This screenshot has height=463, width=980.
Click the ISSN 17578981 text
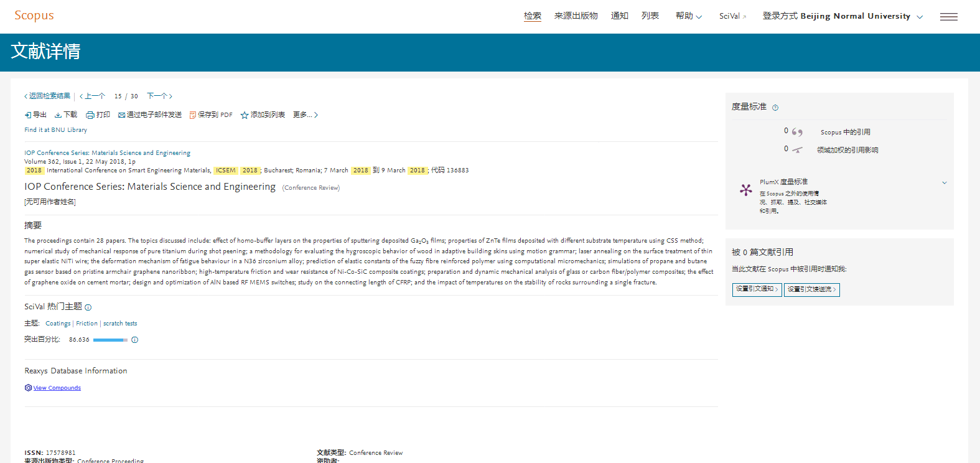50,452
